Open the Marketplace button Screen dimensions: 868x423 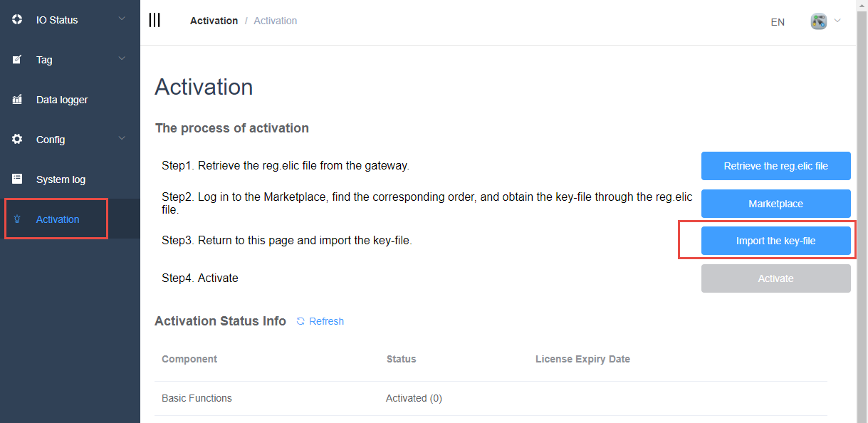(x=775, y=204)
